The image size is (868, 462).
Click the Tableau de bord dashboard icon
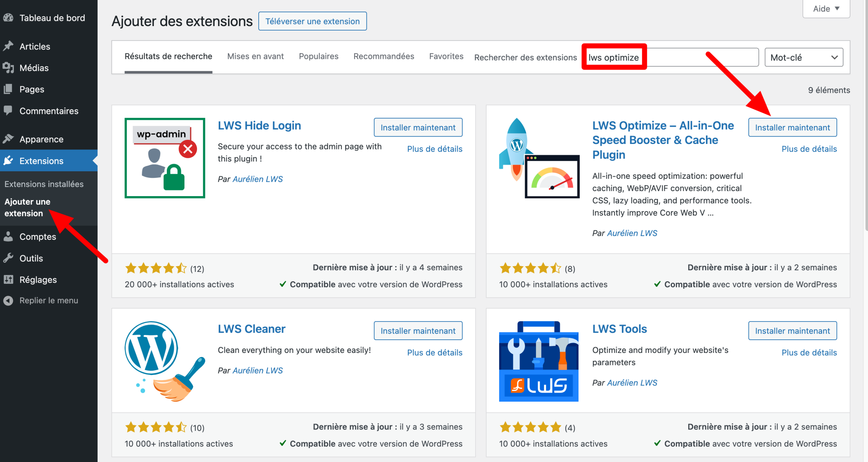tap(8, 18)
